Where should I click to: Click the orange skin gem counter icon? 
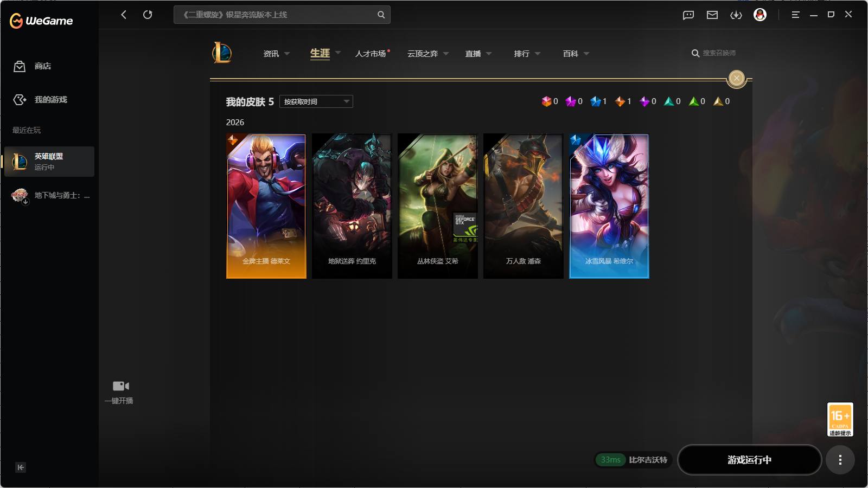(620, 101)
